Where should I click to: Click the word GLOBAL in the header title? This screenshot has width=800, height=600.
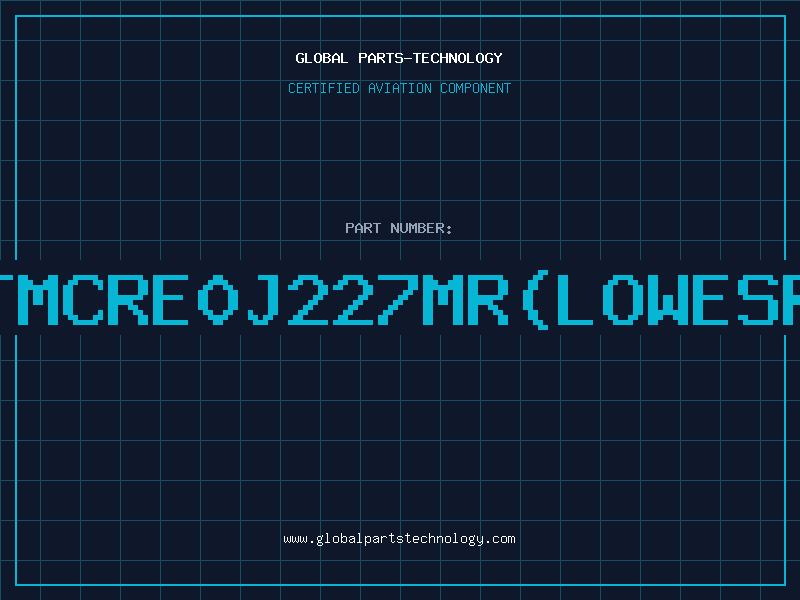pos(322,58)
